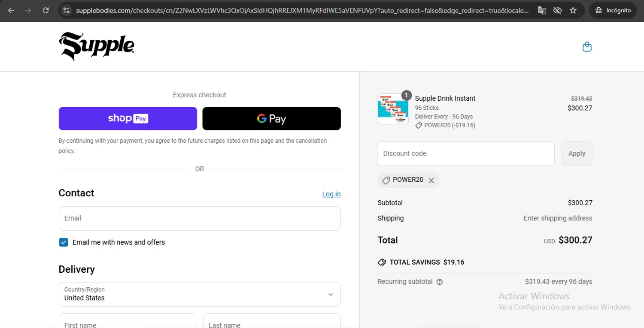Image resolution: width=644 pixels, height=328 pixels.
Task: Click the Supple Drink Instant product name
Action: pos(445,98)
